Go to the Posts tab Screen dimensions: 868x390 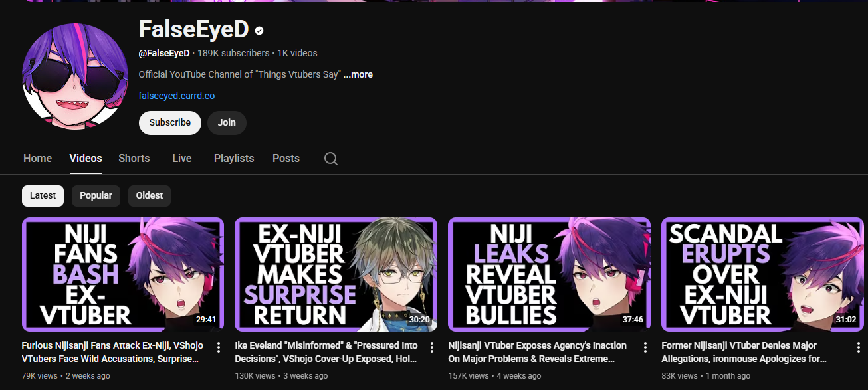click(x=286, y=158)
